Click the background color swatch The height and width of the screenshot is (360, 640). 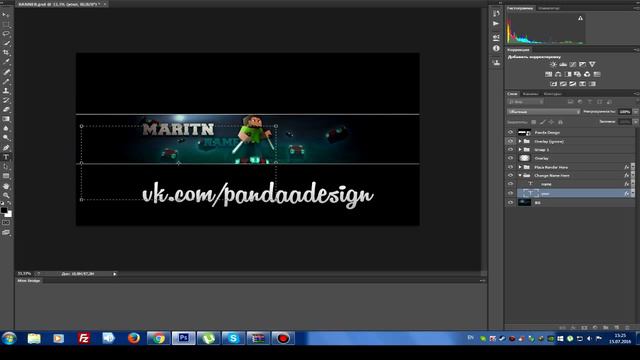pyautogui.click(x=9, y=214)
